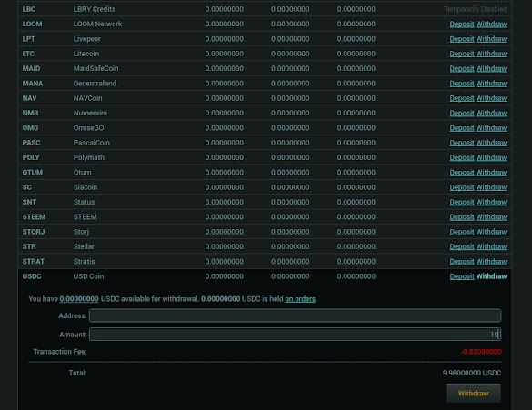Collapse the USD Coin Withdraw panel link
This screenshot has height=410, width=532.
coord(491,276)
